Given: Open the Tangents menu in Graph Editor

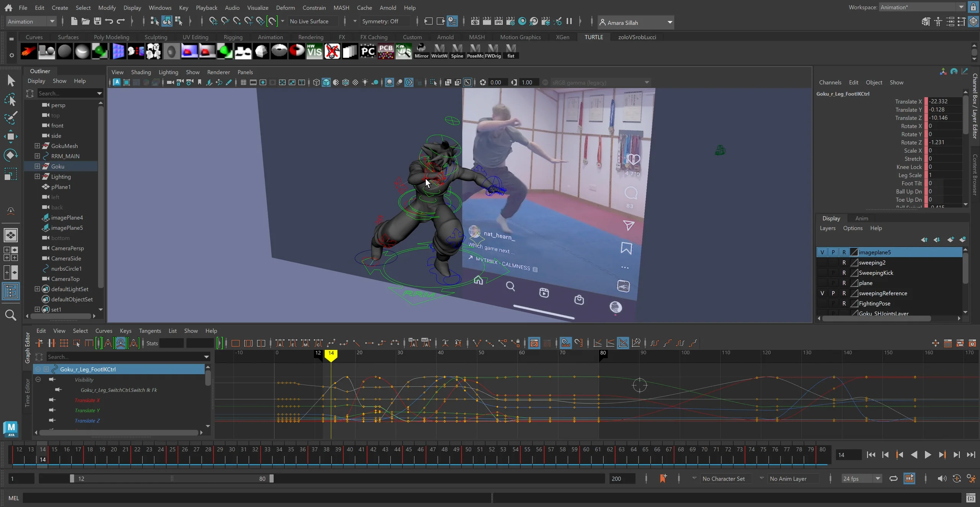Looking at the screenshot, I should [x=150, y=330].
